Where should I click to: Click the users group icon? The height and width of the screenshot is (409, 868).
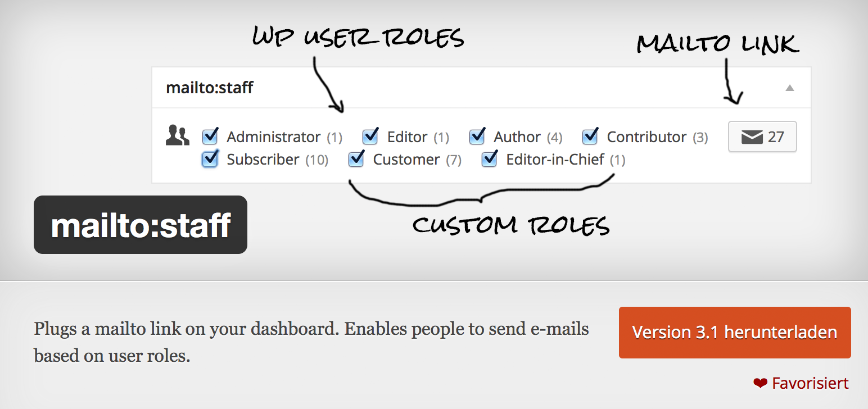pyautogui.click(x=177, y=137)
